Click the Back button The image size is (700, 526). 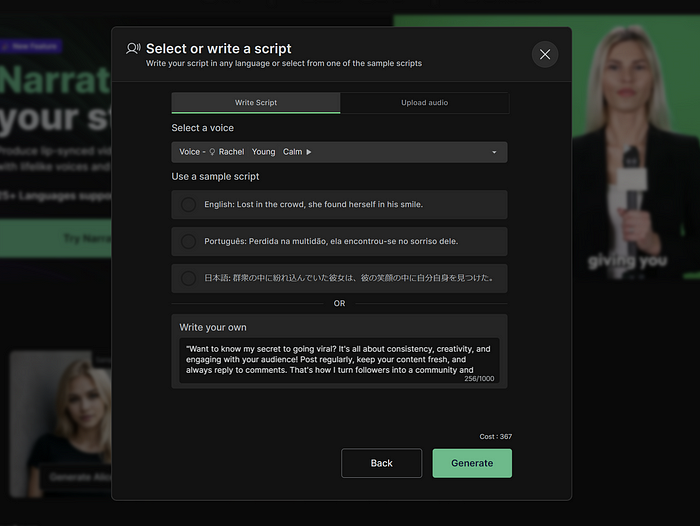point(381,463)
